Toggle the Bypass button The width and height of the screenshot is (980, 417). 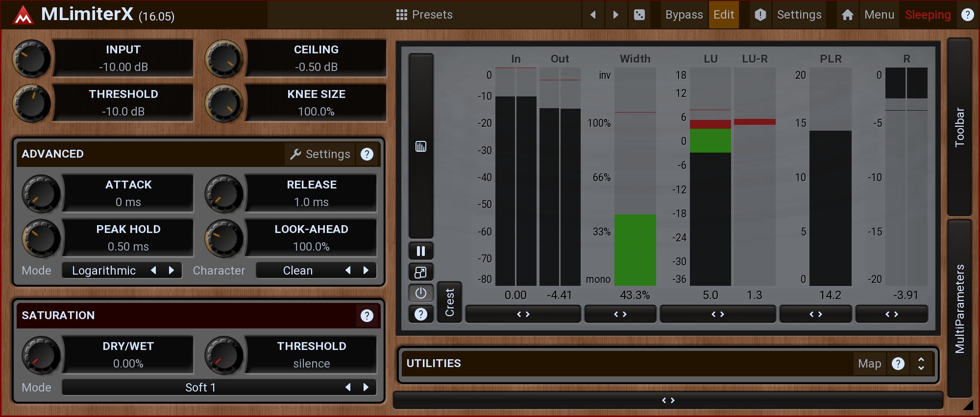[684, 15]
